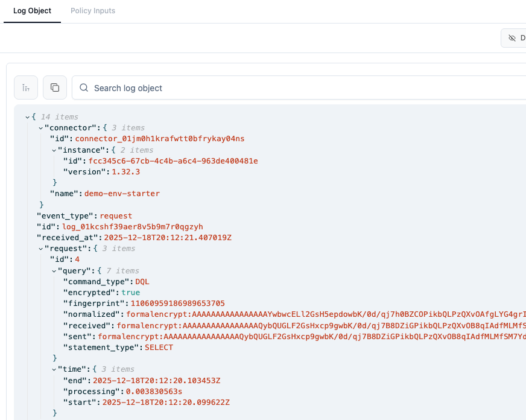
Task: Select the Log Object tab
Action: [x=32, y=11]
